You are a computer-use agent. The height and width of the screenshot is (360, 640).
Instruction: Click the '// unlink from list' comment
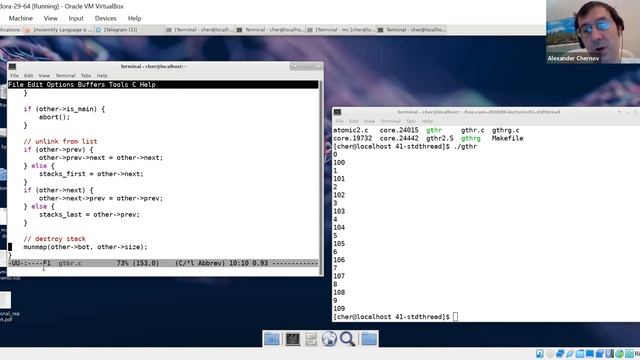click(x=60, y=141)
